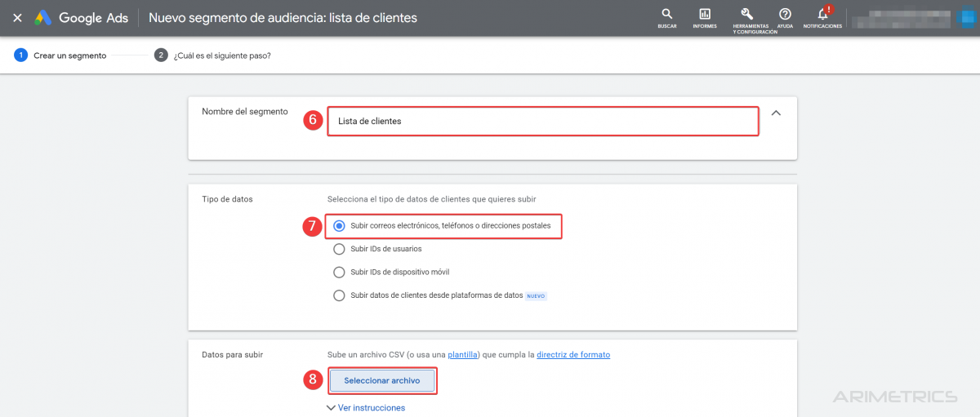Expand Ver instrucciones
The height and width of the screenshot is (417, 980).
point(366,407)
